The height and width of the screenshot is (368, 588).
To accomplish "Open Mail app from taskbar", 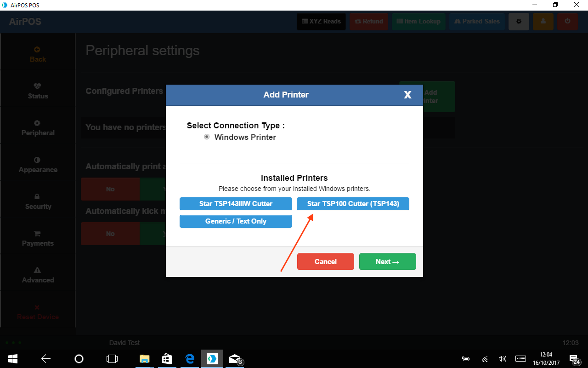I will point(235,359).
